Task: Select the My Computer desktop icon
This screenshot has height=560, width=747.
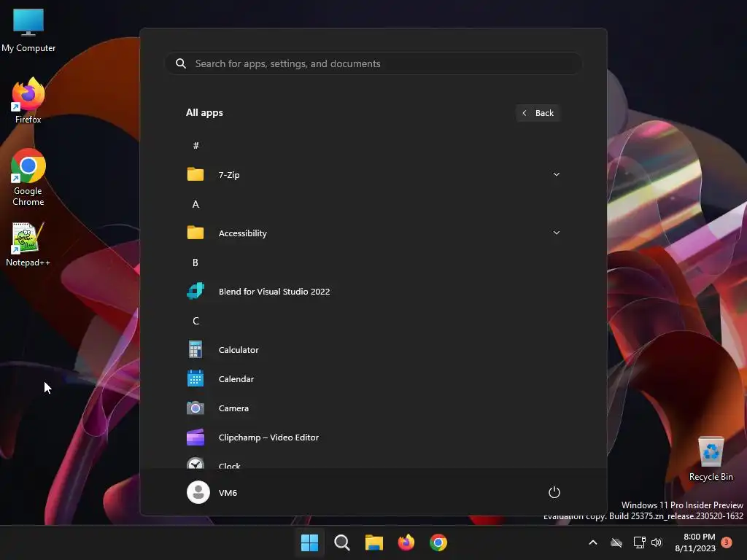Action: [28, 30]
